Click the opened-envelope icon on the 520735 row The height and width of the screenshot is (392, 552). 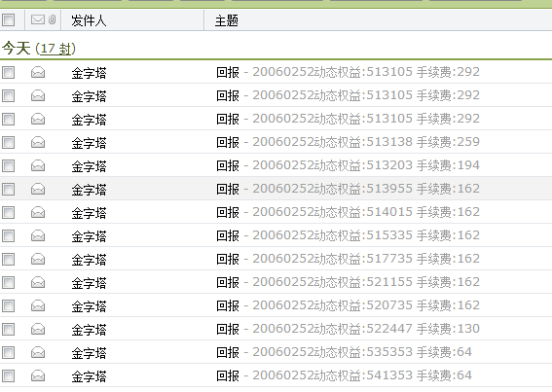click(x=38, y=305)
